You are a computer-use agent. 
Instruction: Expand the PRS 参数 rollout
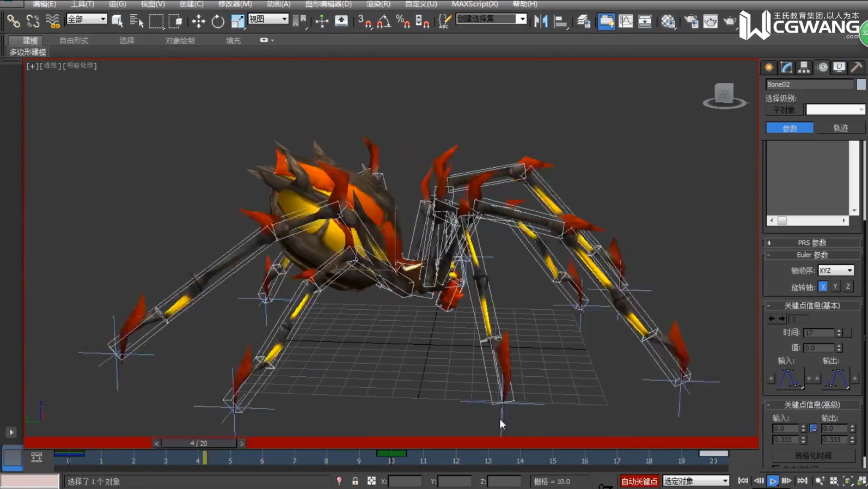(811, 242)
